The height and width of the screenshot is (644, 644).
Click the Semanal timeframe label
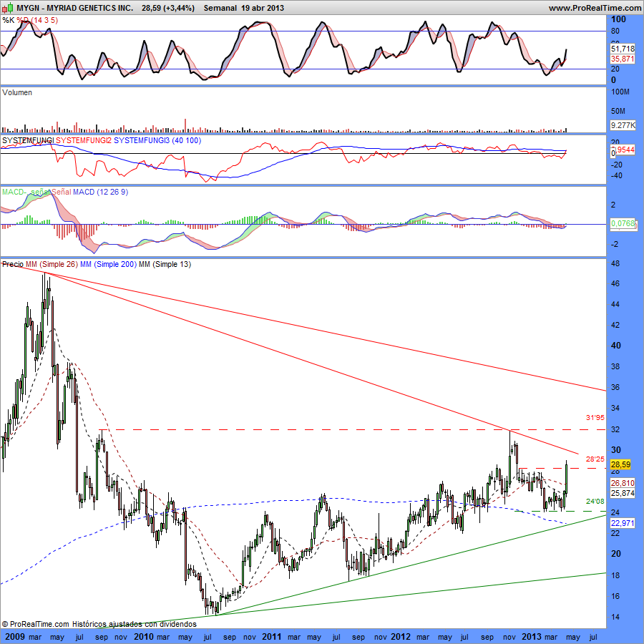coord(220,8)
